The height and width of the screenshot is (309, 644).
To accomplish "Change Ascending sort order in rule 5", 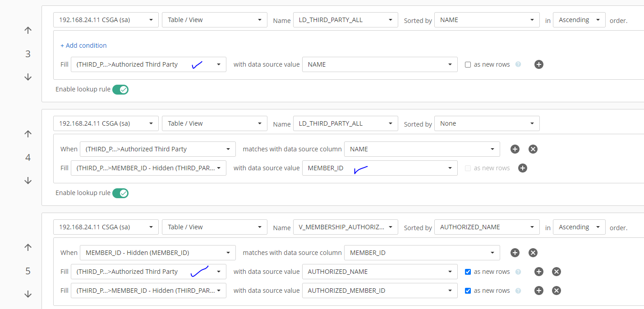I will (x=579, y=227).
